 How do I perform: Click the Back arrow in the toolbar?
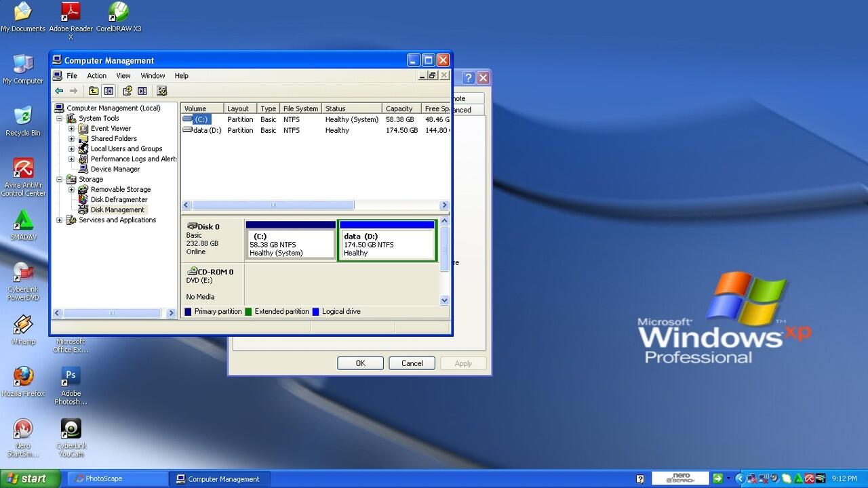tap(59, 91)
